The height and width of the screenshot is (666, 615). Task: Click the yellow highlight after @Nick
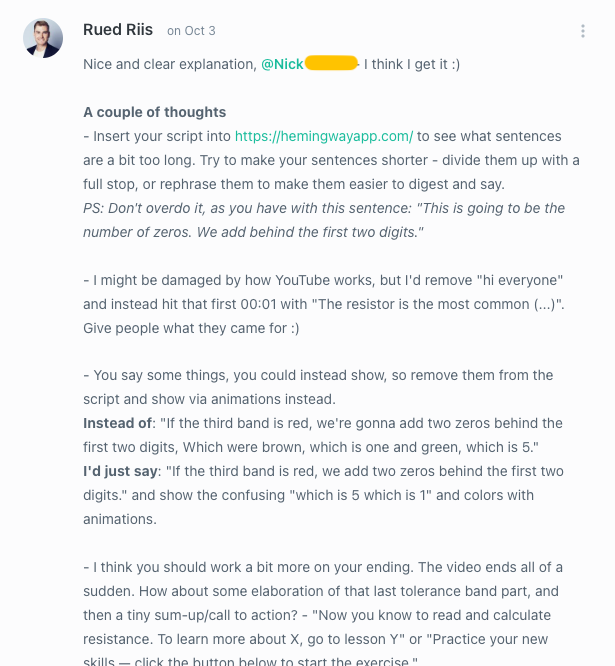click(331, 64)
